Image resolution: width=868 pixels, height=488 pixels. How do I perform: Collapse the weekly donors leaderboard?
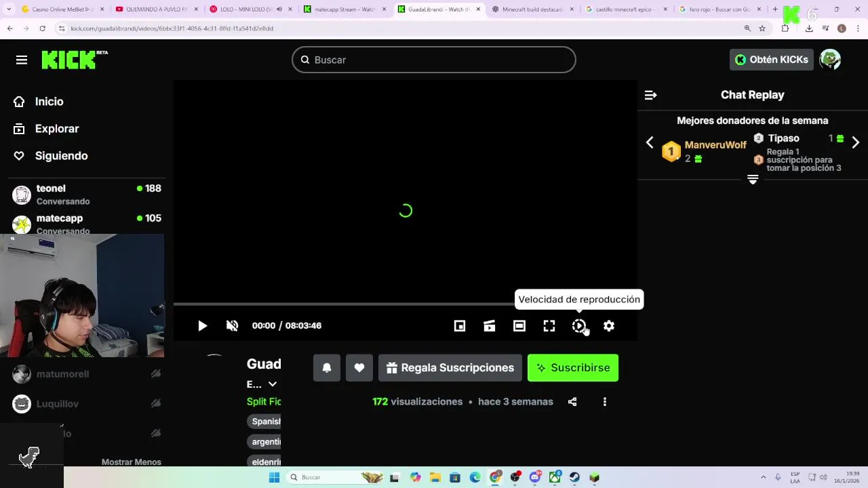click(753, 180)
